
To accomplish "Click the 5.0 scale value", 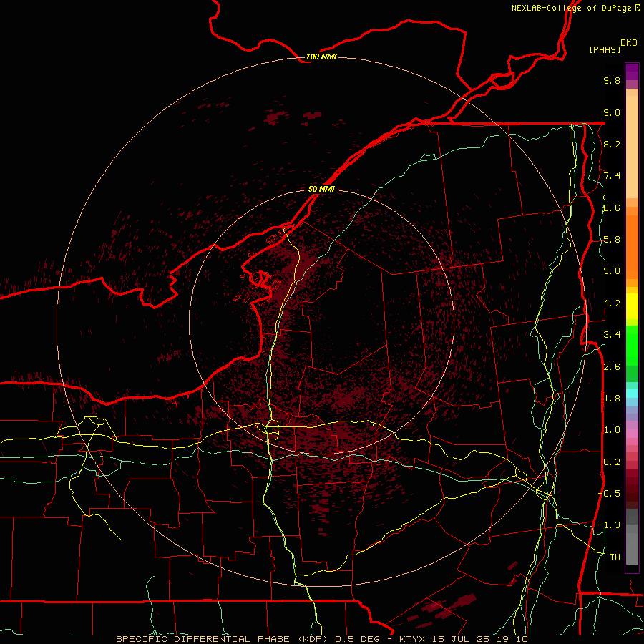I will click(612, 271).
